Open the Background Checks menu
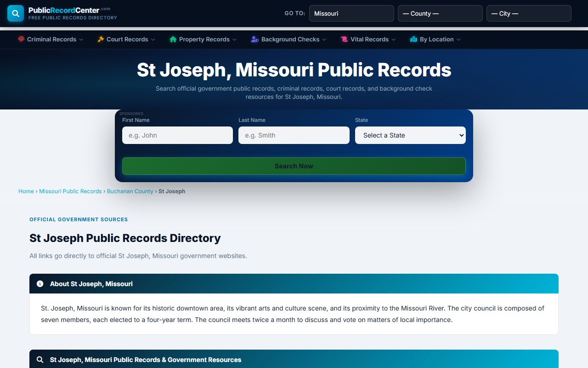The image size is (588, 368). click(289, 40)
